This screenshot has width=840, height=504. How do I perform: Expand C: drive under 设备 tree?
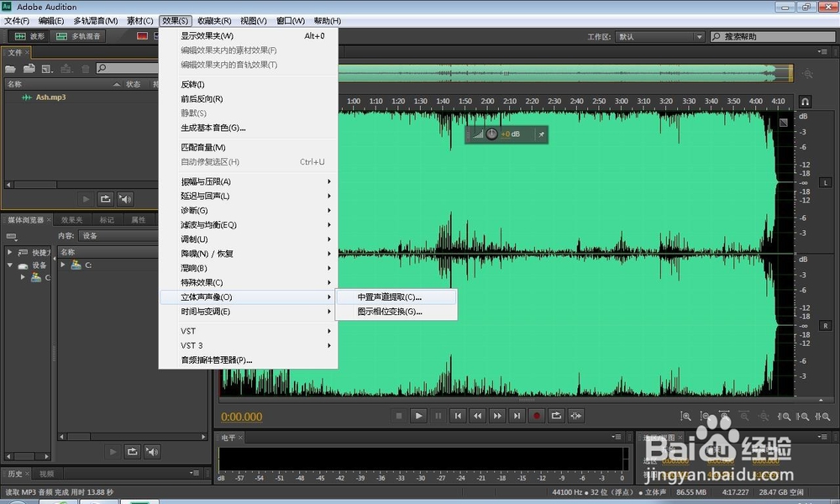(23, 277)
